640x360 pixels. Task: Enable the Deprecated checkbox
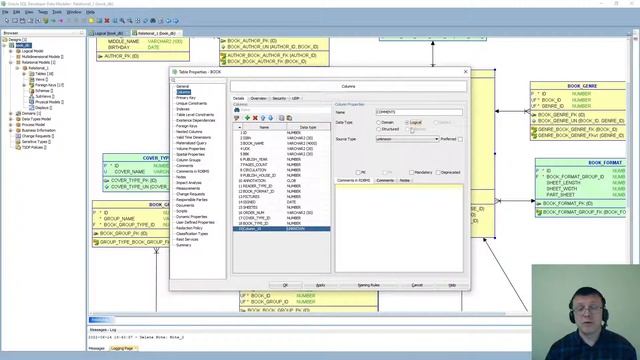tap(438, 172)
